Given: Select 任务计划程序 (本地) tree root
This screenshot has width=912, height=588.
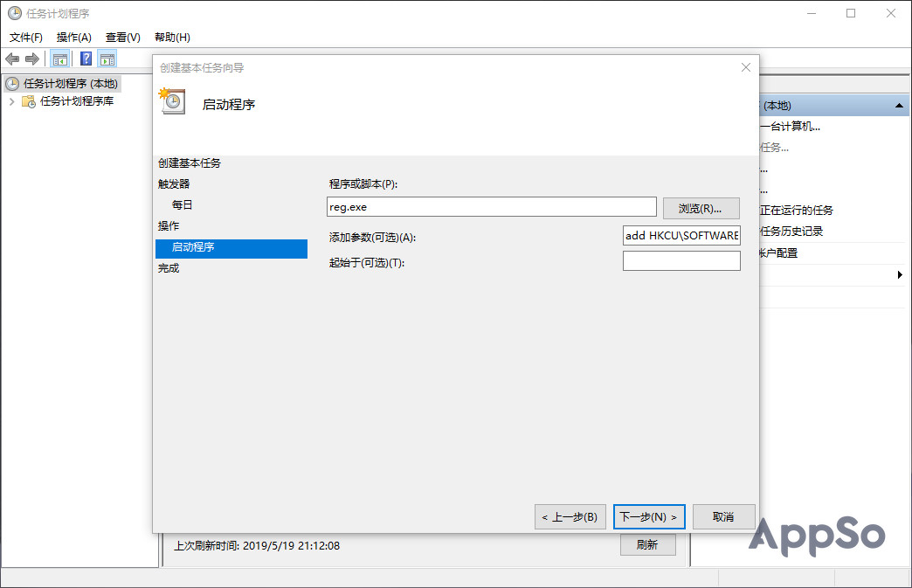Looking at the screenshot, I should click(71, 84).
